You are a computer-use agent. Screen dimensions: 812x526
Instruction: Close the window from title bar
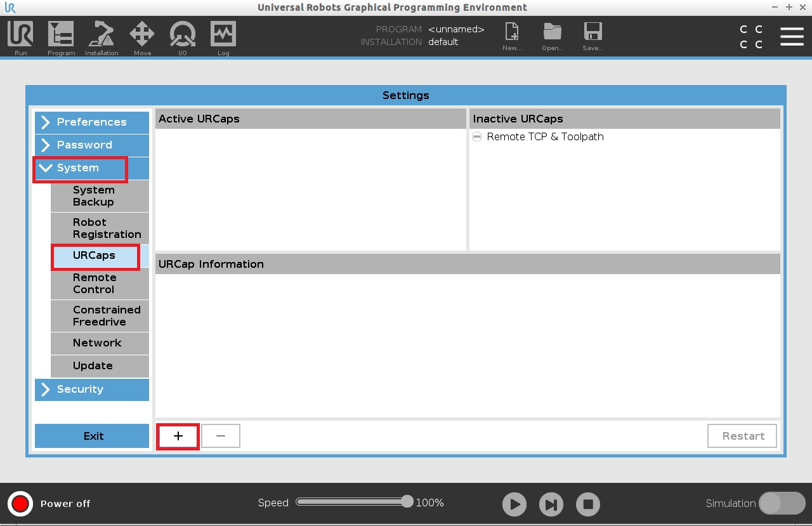(x=802, y=7)
